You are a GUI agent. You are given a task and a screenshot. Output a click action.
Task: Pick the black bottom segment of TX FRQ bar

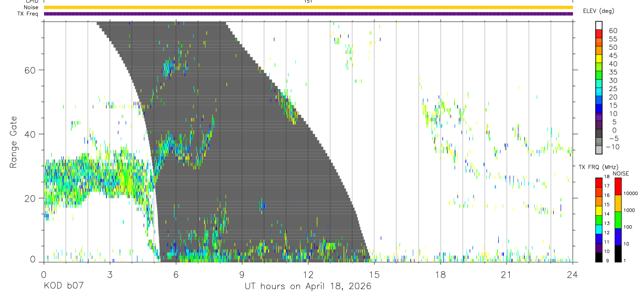(599, 257)
